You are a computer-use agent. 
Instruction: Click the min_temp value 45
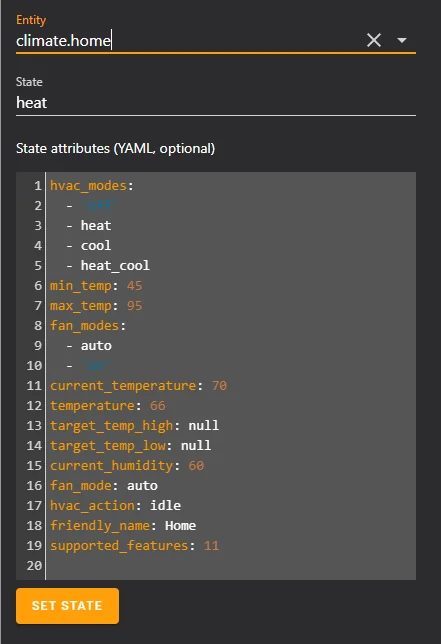[x=135, y=285]
